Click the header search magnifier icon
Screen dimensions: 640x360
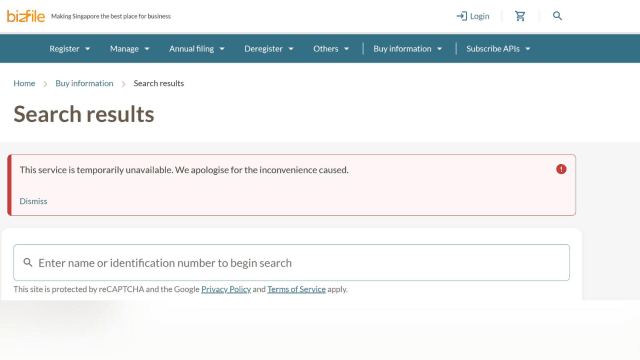pos(557,16)
